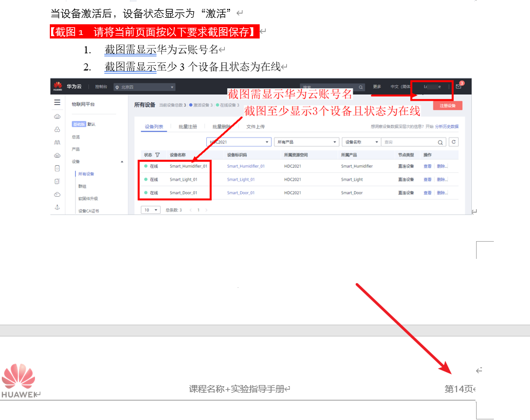Open the blue Smart_Light_01 identifier link
The width and height of the screenshot is (530, 420).
tap(241, 179)
